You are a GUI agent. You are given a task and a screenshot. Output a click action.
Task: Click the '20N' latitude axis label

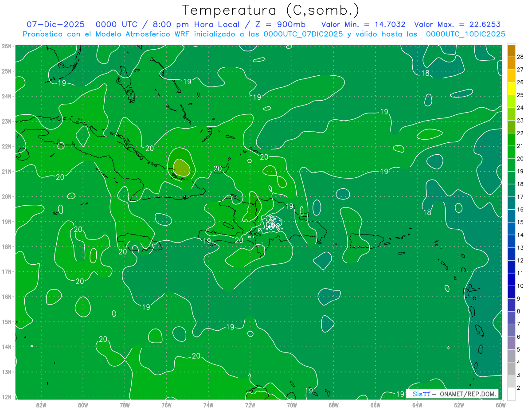click(7, 196)
